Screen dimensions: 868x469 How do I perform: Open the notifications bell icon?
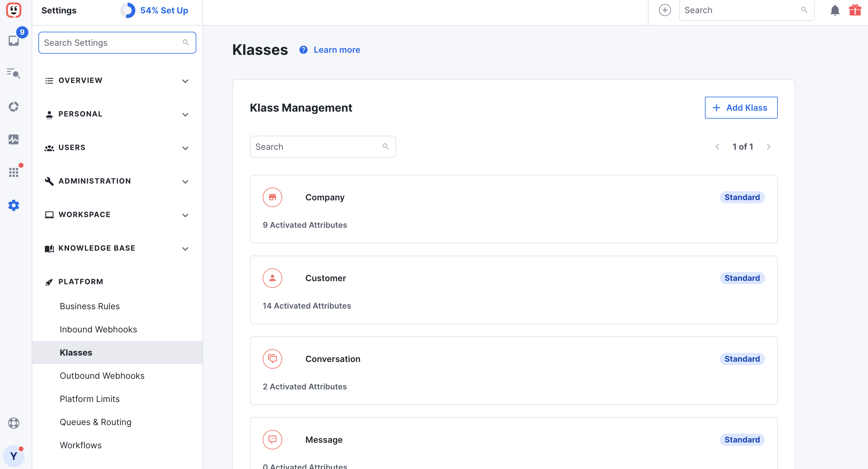pyautogui.click(x=835, y=10)
